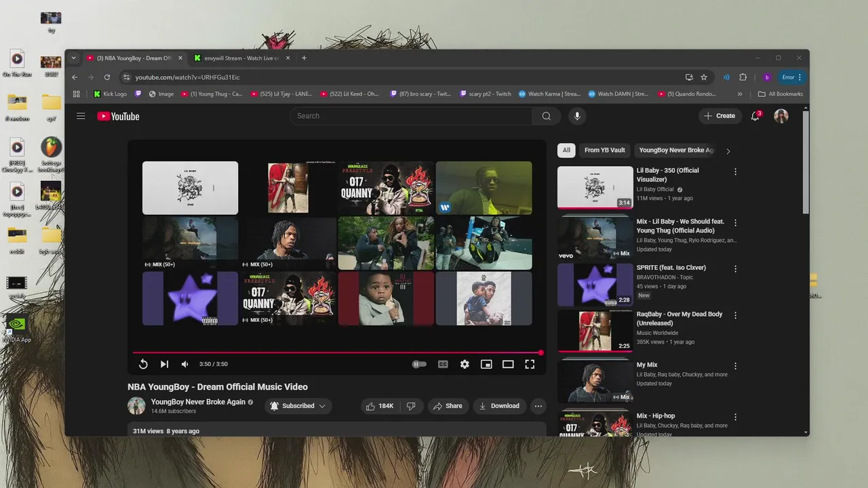
Task: Open the channel avatar below the video title
Action: (136, 406)
